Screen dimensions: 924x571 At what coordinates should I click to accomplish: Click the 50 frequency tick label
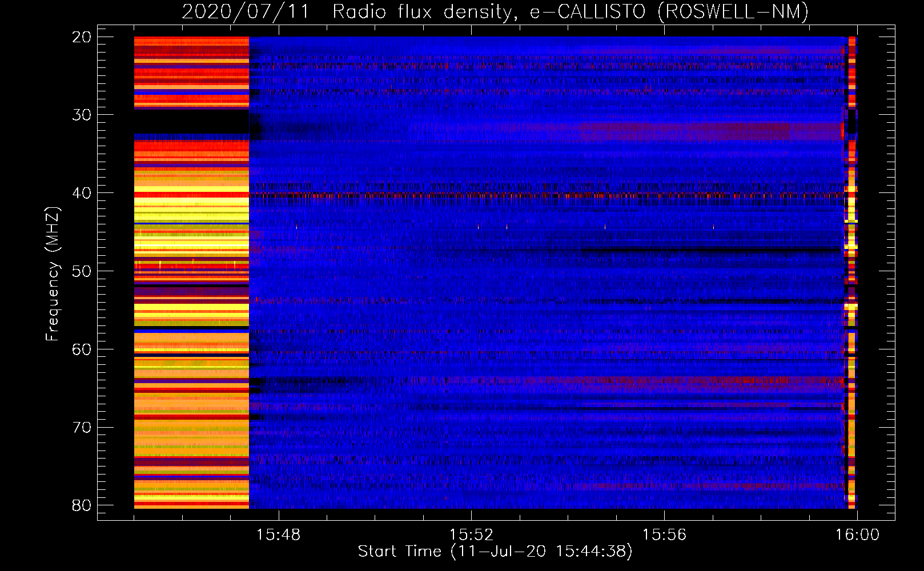point(82,271)
